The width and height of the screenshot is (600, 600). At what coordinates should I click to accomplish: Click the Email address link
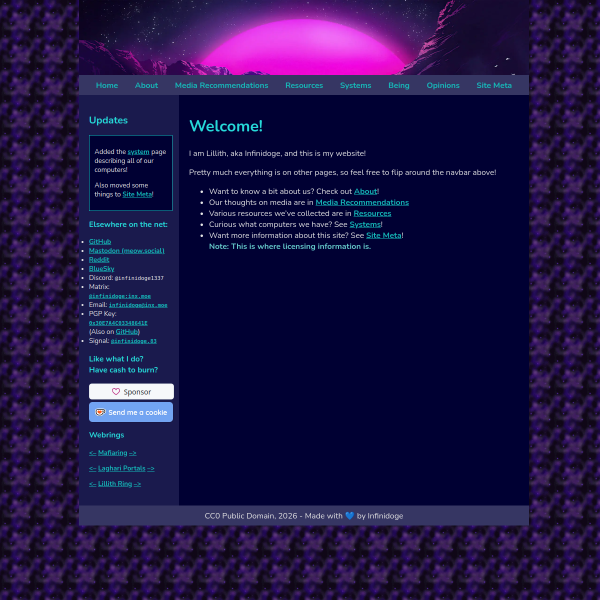pos(138,305)
